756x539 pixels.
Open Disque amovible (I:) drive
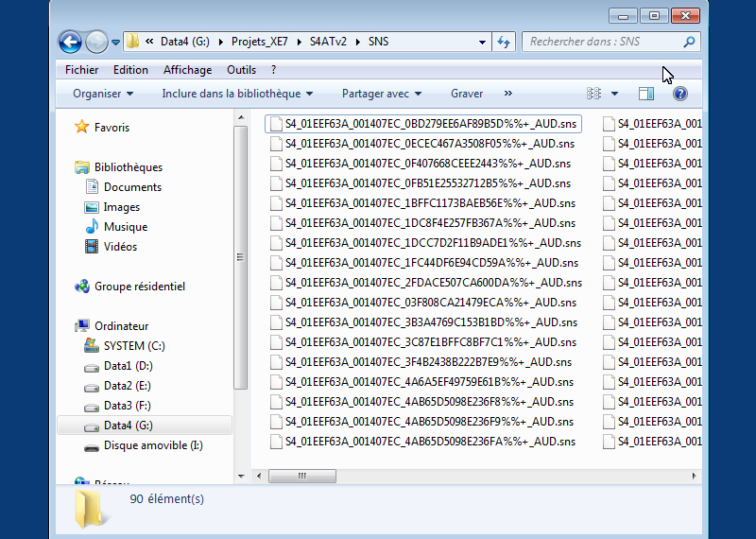153,445
